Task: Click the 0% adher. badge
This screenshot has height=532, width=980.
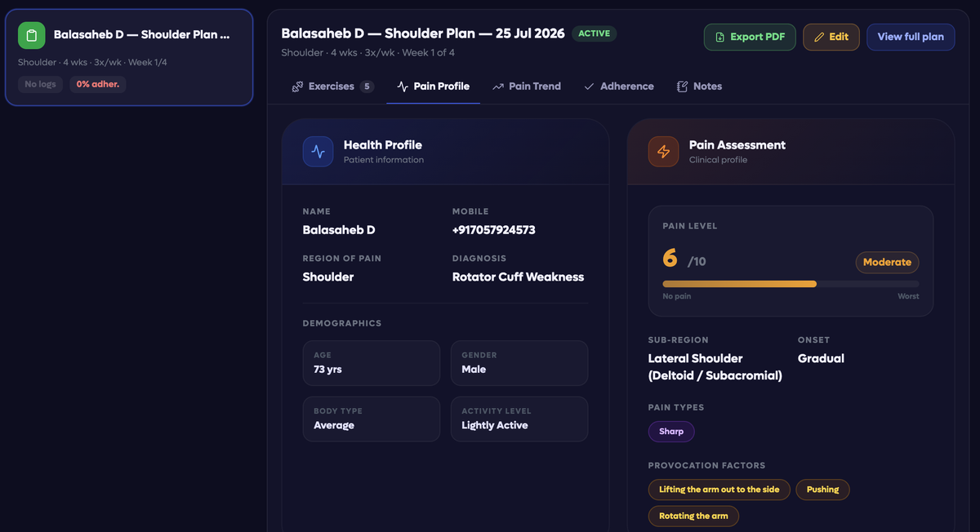Action: pos(98,84)
